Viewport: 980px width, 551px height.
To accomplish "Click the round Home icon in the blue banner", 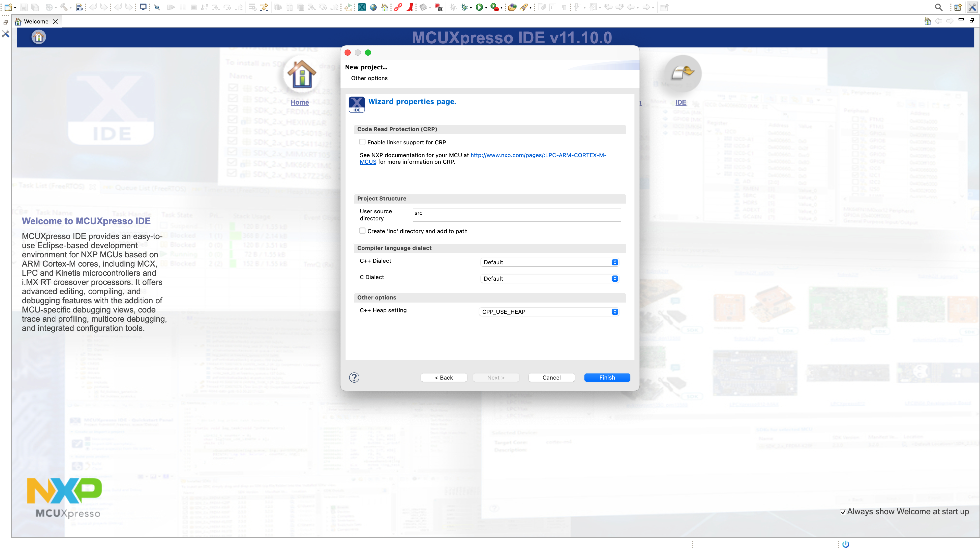I will pos(39,37).
